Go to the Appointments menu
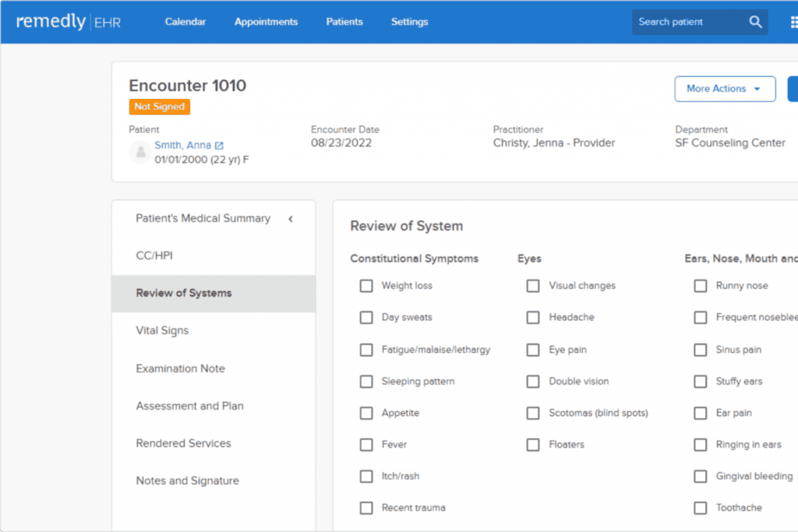Viewport: 798px width, 532px height. point(266,22)
